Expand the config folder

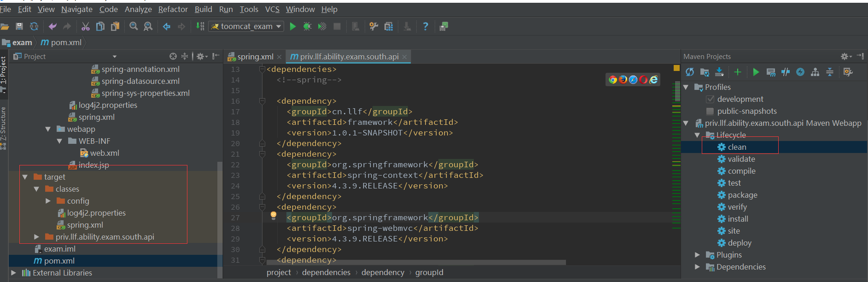48,201
